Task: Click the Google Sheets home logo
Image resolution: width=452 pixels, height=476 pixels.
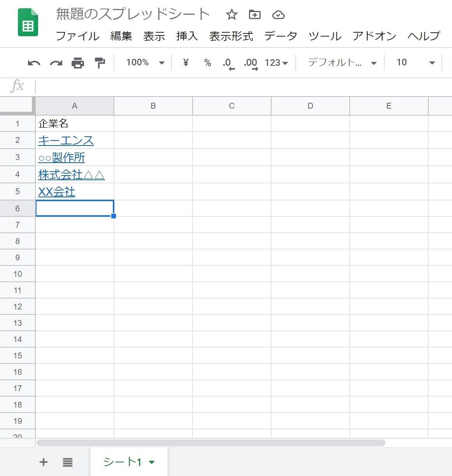Action: 28,23
